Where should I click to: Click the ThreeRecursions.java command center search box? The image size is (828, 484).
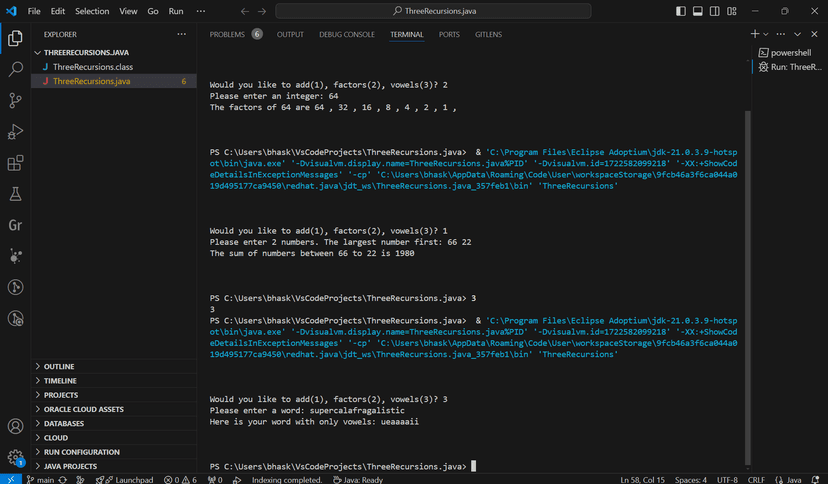click(x=433, y=11)
